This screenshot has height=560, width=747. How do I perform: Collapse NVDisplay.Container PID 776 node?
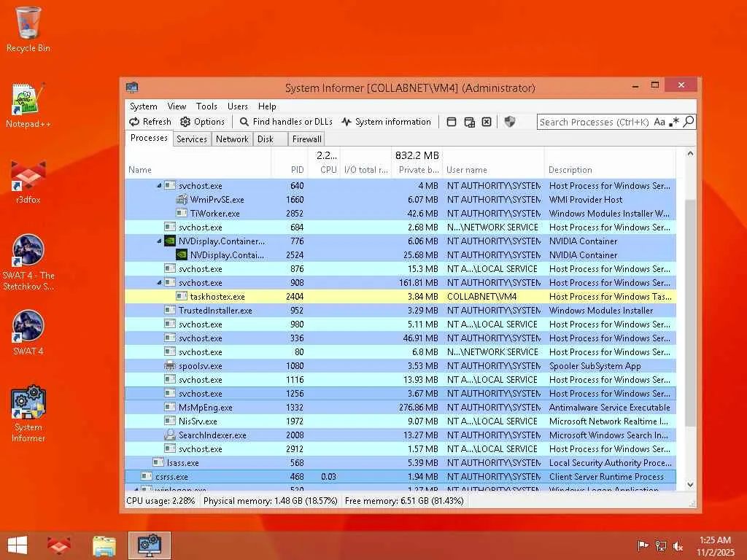coord(159,241)
